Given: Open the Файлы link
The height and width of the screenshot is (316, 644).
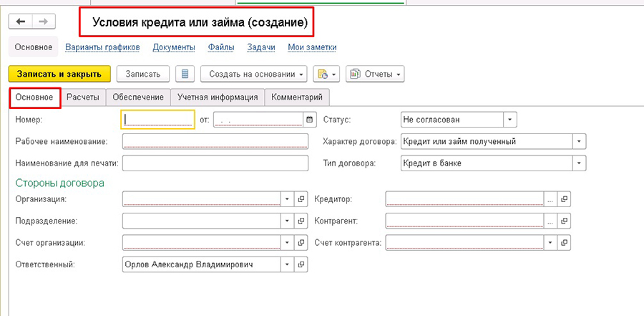Looking at the screenshot, I should (221, 47).
